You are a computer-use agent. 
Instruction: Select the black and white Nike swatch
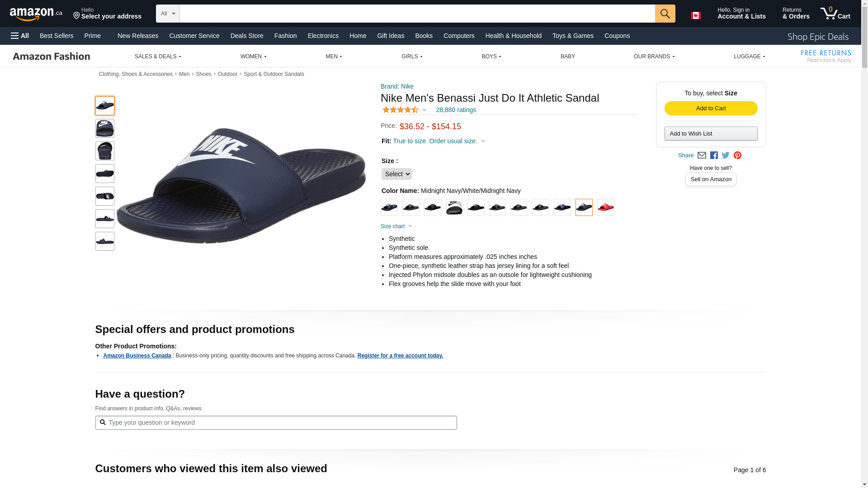pos(454,207)
